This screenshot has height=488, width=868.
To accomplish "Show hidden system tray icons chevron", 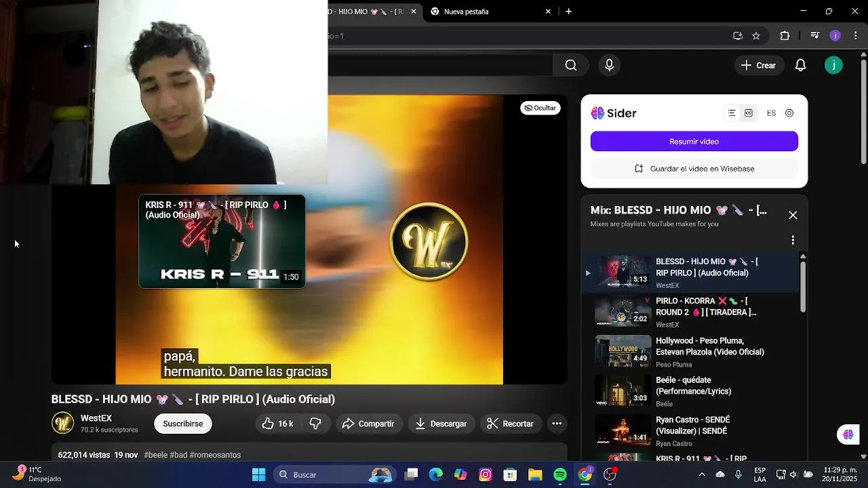I will tap(702, 474).
